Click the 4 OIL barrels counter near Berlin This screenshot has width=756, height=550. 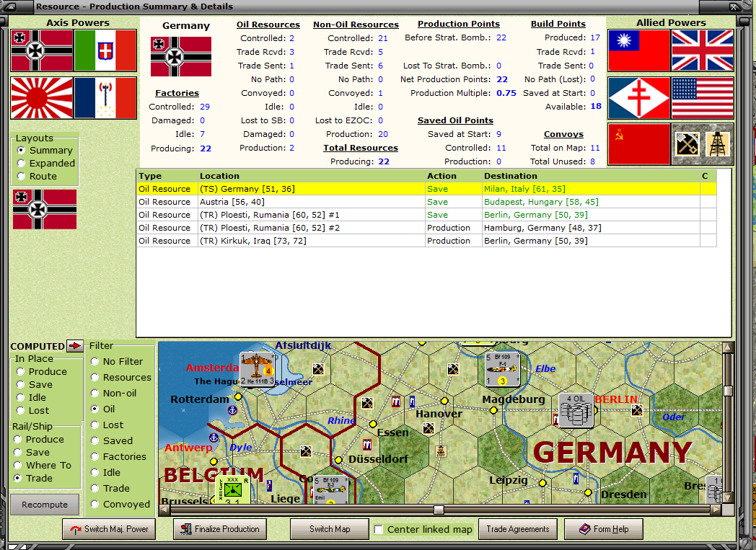576,410
